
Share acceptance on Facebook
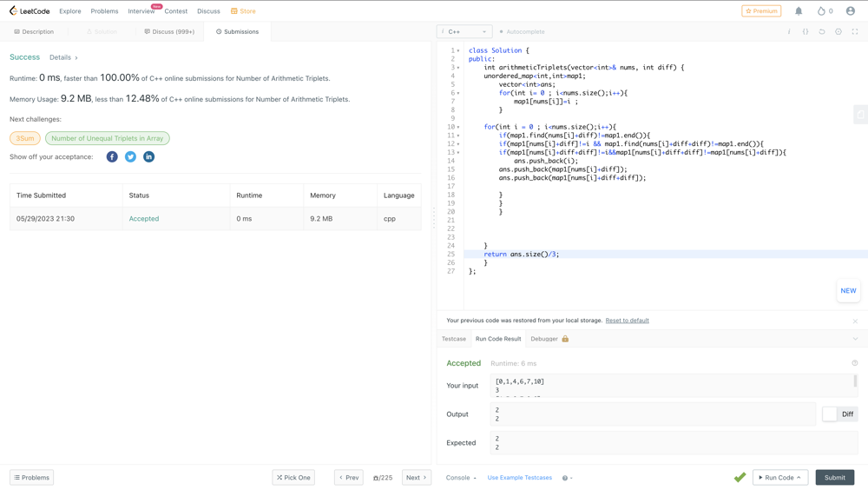112,157
